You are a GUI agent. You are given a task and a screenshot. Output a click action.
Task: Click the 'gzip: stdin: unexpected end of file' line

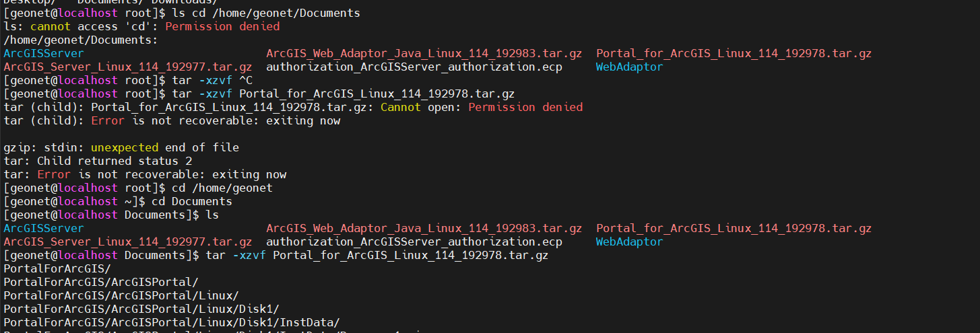pyautogui.click(x=121, y=147)
